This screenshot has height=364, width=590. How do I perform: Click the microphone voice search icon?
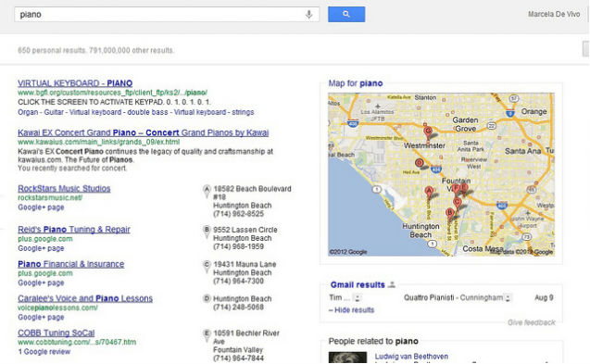308,14
